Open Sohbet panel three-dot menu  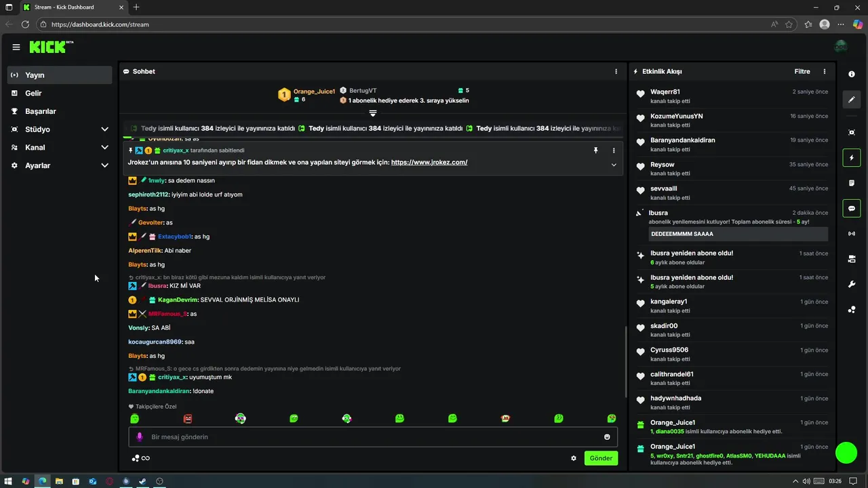pyautogui.click(x=616, y=71)
